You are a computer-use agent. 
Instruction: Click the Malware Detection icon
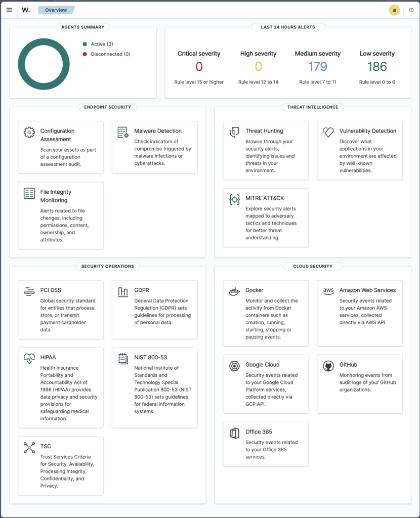pos(123,132)
